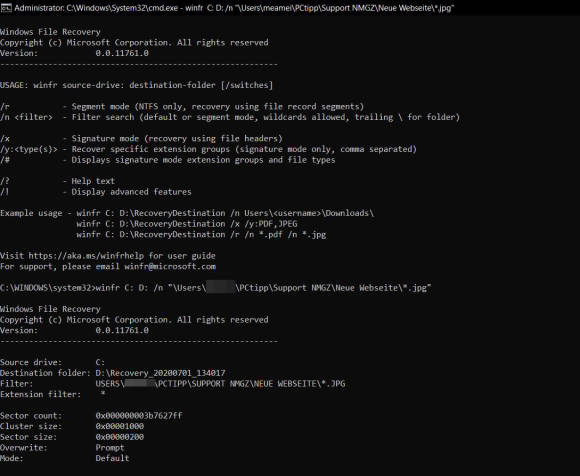Click the winfr@microsoft.com email address
580x476 pixels.
[x=170, y=266]
